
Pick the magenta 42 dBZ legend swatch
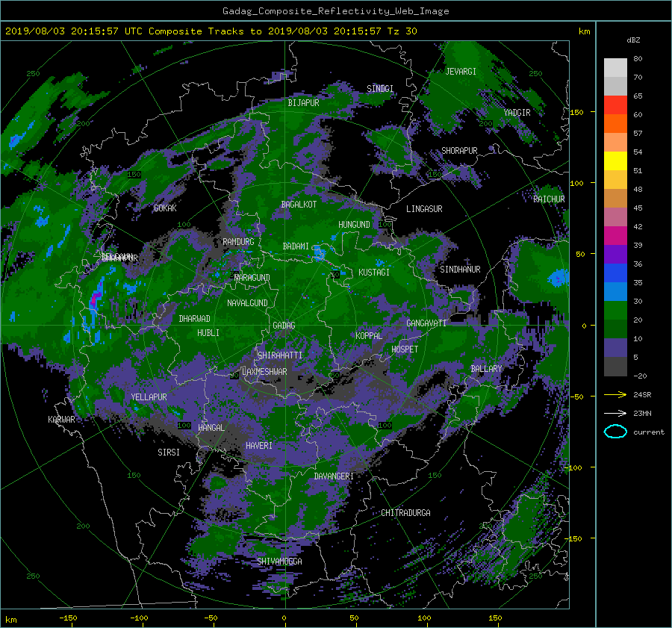point(615,235)
